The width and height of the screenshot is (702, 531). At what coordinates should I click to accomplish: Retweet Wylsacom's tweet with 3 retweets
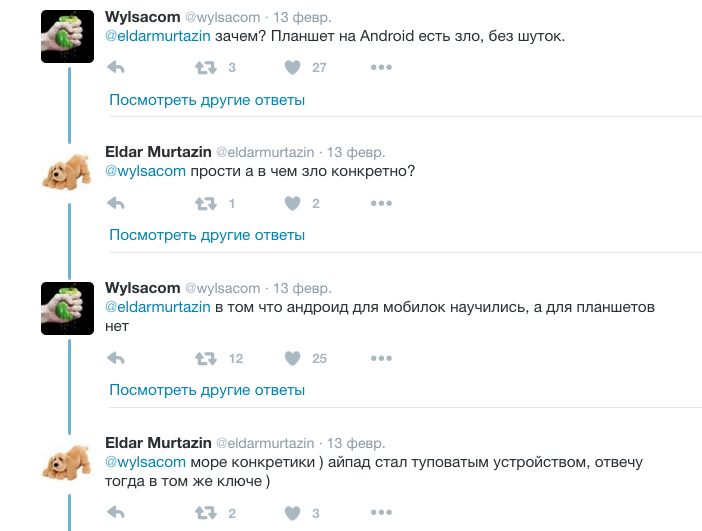tap(205, 67)
